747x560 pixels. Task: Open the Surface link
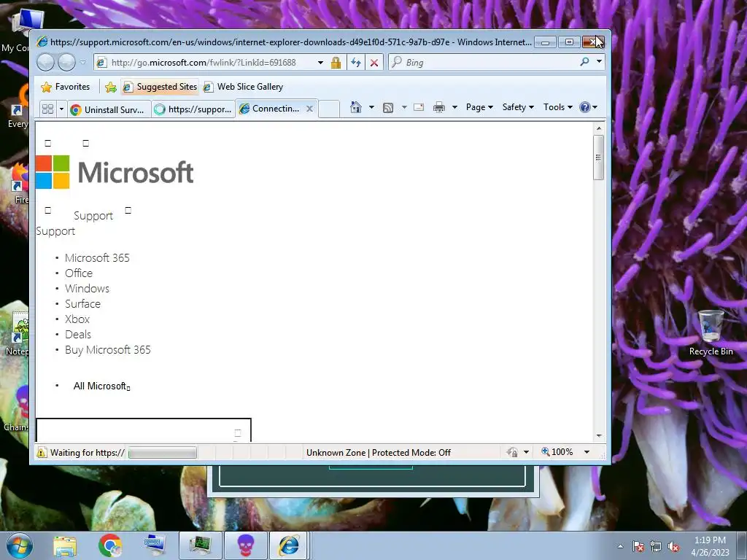coord(83,304)
